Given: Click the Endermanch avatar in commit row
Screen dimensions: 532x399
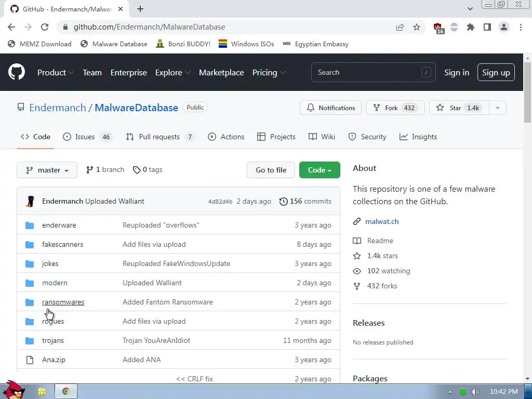Looking at the screenshot, I should click(x=30, y=201).
